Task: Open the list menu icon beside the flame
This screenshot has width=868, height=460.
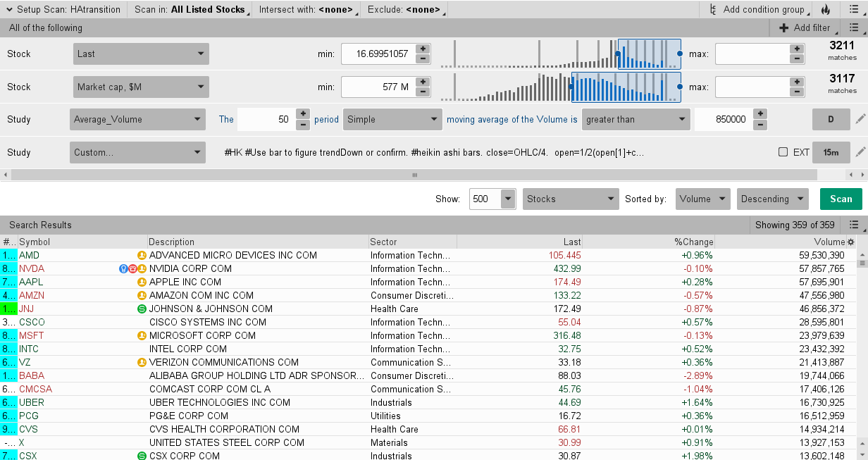Action: tap(853, 9)
